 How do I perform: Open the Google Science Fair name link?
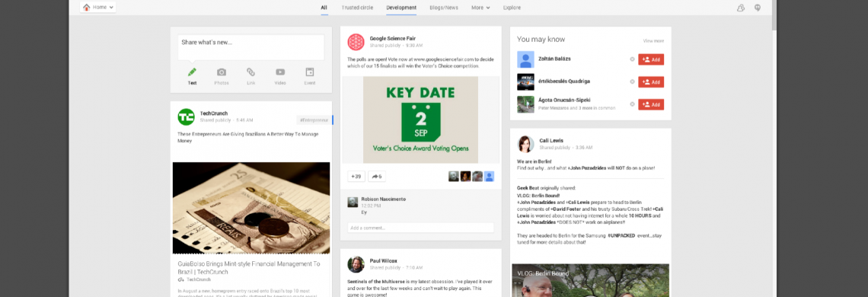[x=392, y=38]
